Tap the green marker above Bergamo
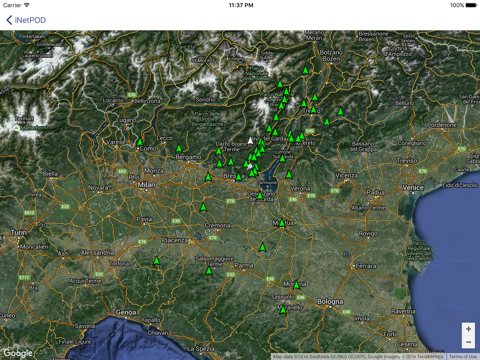 pos(179,148)
